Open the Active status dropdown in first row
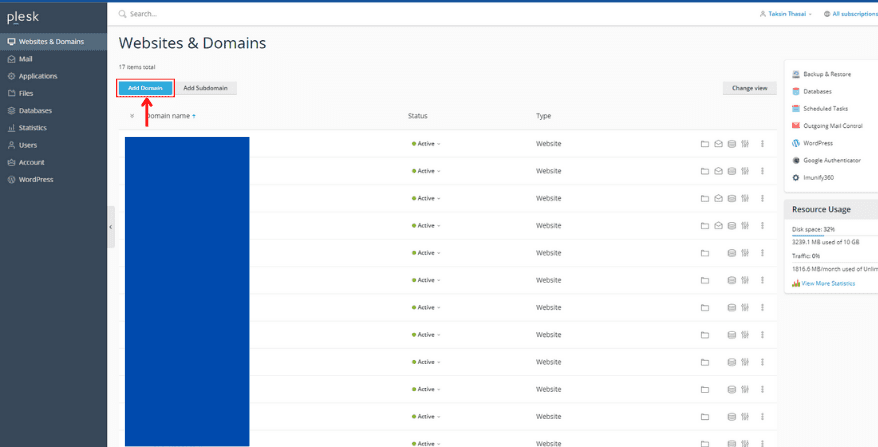Viewport: 878px width, 447px height. click(426, 144)
